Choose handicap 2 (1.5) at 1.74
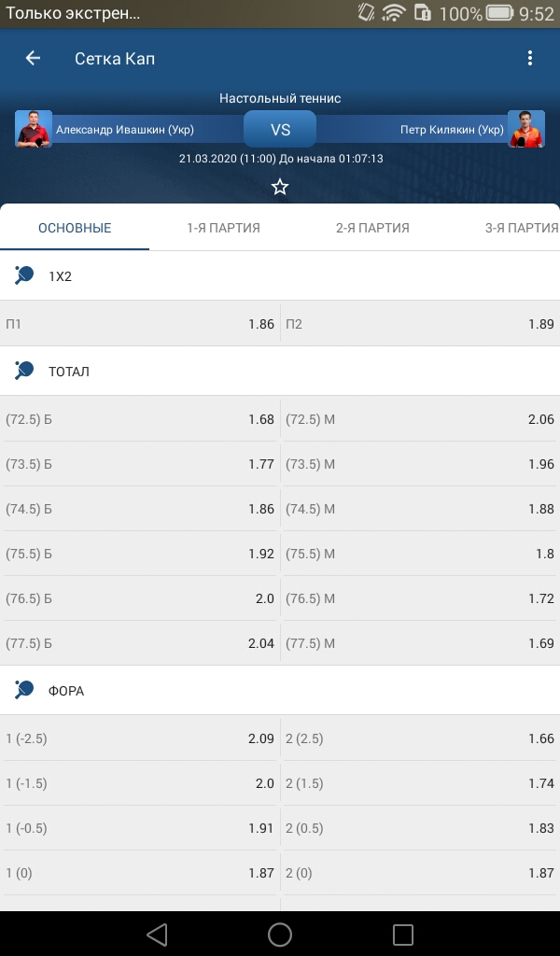The image size is (560, 956). coord(420,783)
